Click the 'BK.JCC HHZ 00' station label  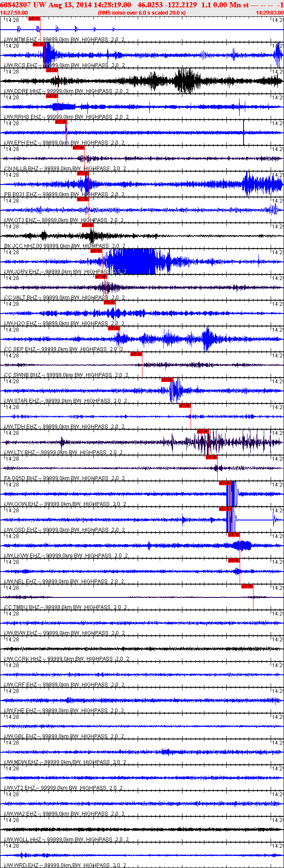click(x=23, y=246)
